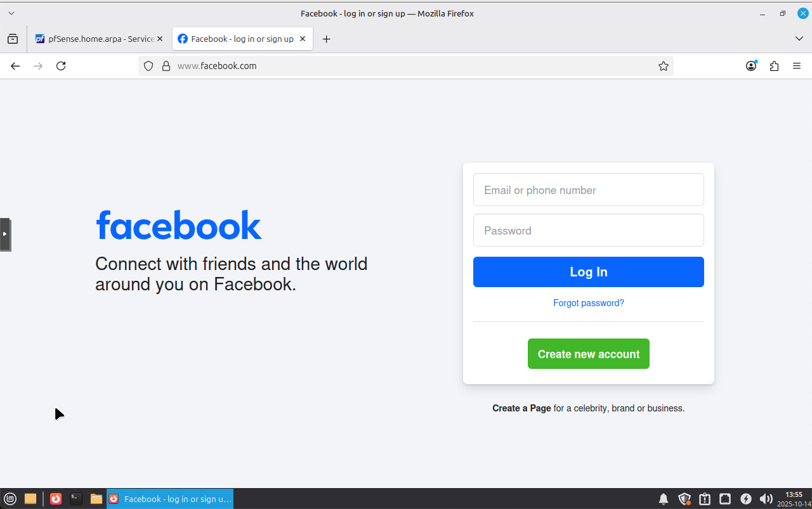Open a new browser tab

(x=326, y=39)
